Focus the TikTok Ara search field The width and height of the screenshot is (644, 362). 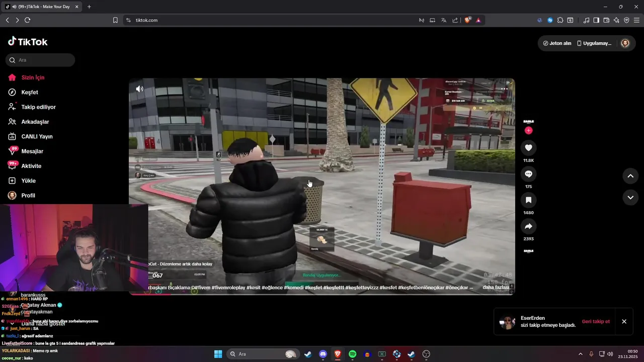[x=40, y=60]
